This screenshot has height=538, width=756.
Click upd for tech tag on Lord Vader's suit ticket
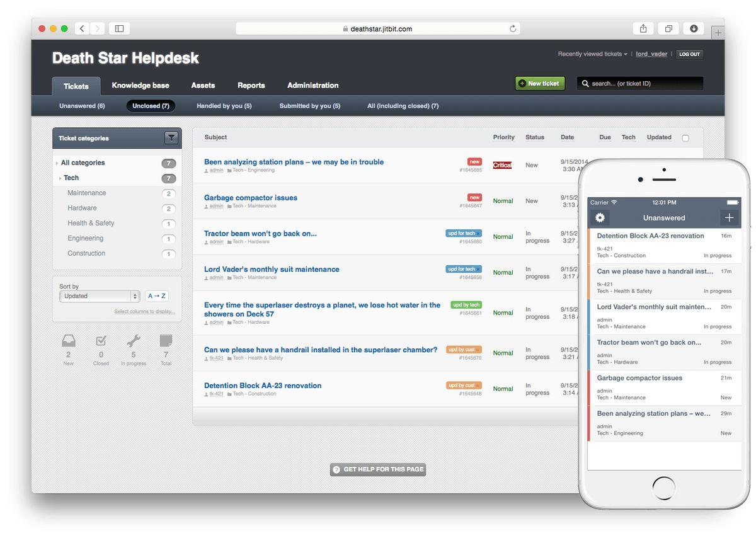pyautogui.click(x=464, y=269)
